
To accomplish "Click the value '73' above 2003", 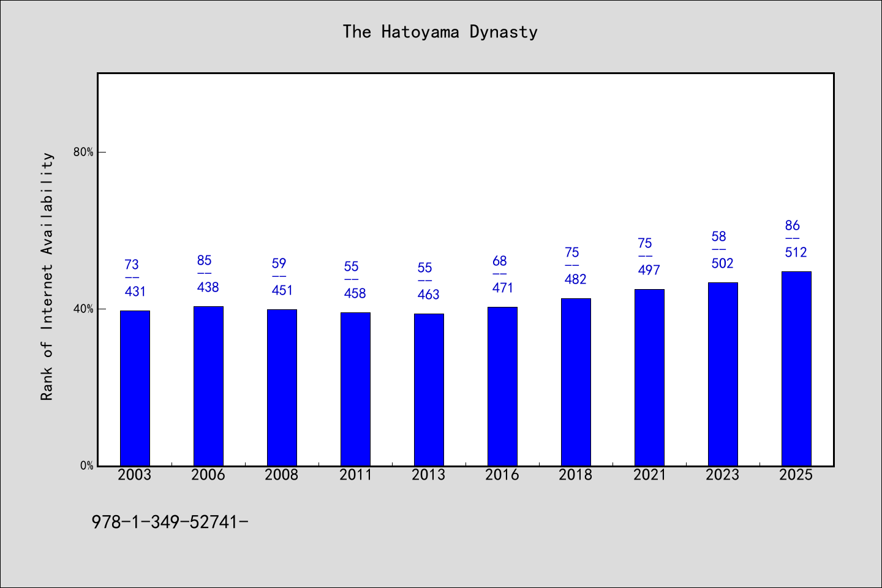I will coord(132,265).
